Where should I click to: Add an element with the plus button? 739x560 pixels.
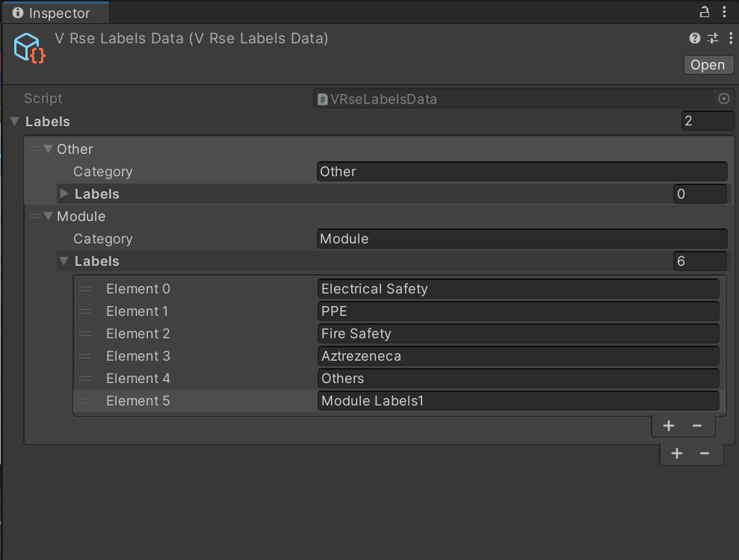669,426
